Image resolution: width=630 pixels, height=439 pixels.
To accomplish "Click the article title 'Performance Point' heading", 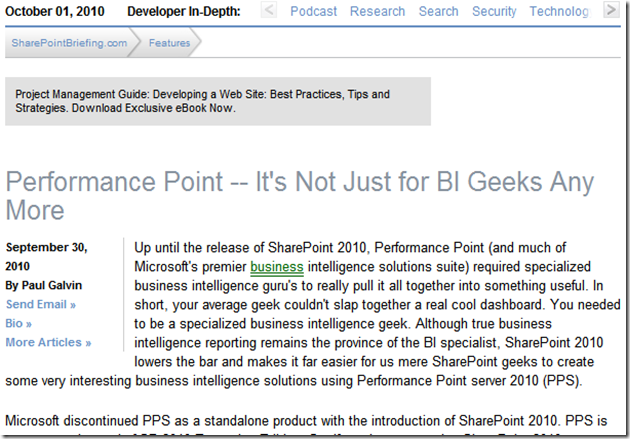I will click(299, 196).
